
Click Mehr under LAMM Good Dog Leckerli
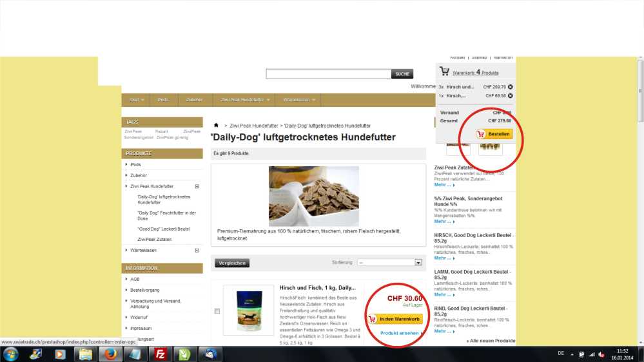[444, 295]
